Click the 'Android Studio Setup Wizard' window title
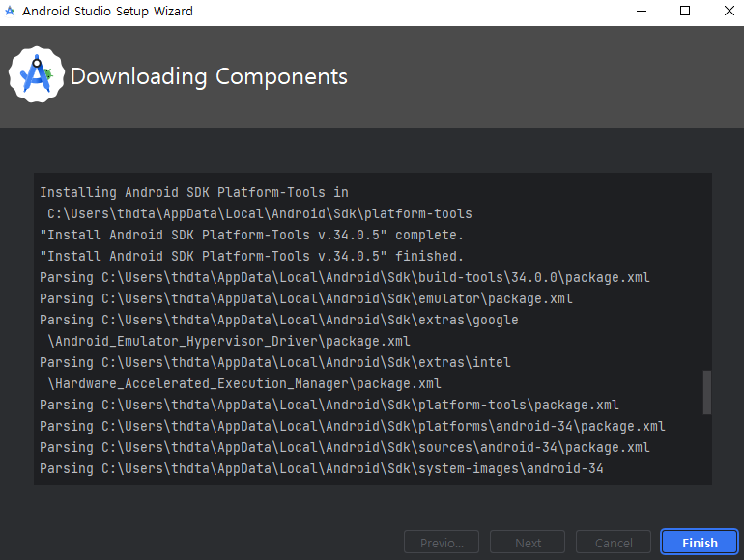Viewport: 744px width, 560px height. (107, 11)
